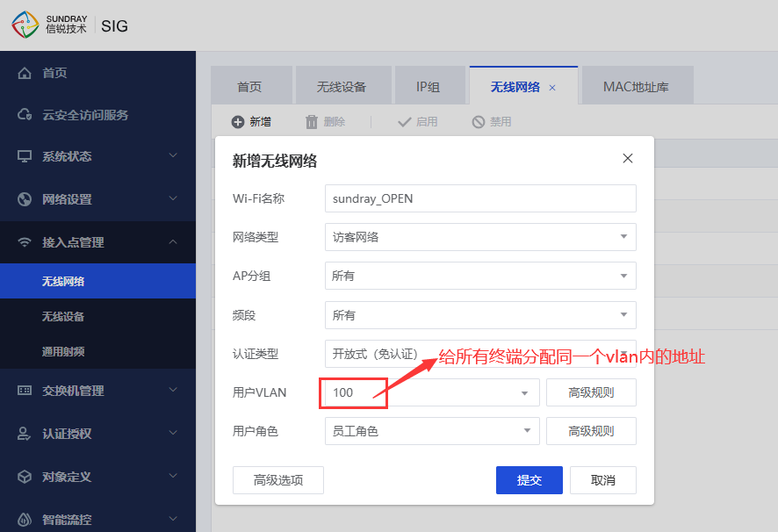Expand the 系统状态 menu chevron

click(173, 155)
